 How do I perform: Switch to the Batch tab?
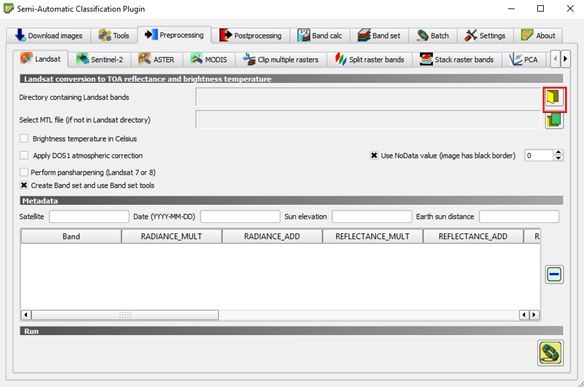tap(433, 35)
